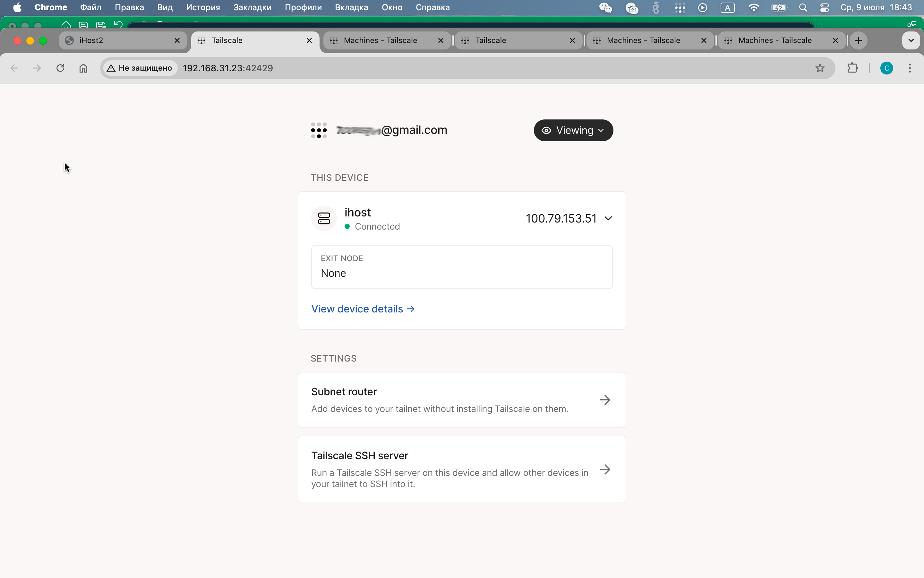Expand the 100.79.153.51 address chevron
This screenshot has height=578, width=924.
(608, 218)
